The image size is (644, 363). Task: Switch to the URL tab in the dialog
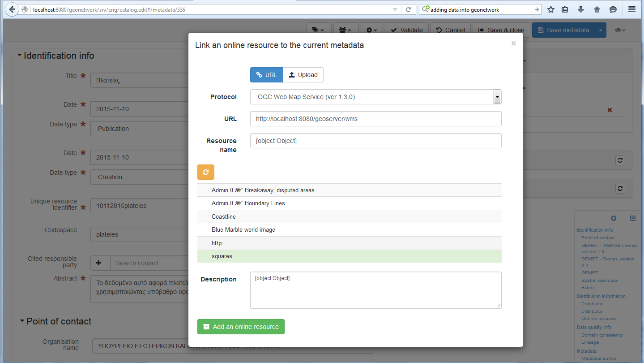[x=267, y=75]
